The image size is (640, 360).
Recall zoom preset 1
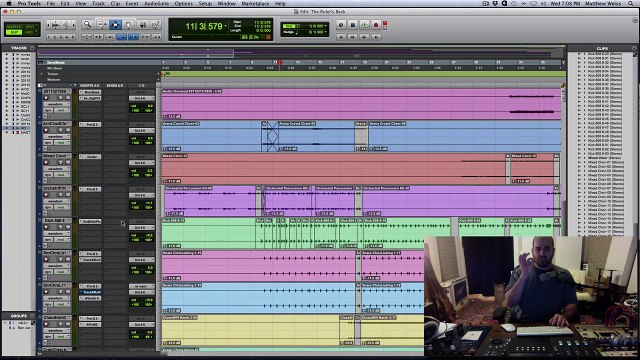(x=49, y=37)
